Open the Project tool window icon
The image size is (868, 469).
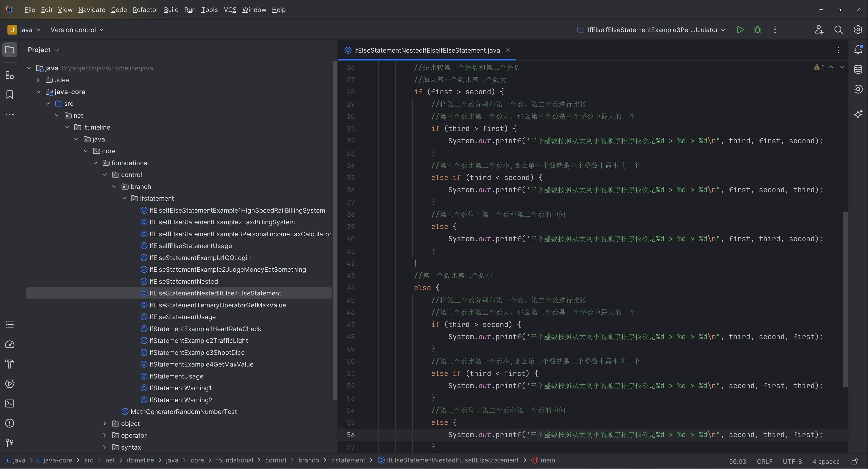pyautogui.click(x=10, y=50)
